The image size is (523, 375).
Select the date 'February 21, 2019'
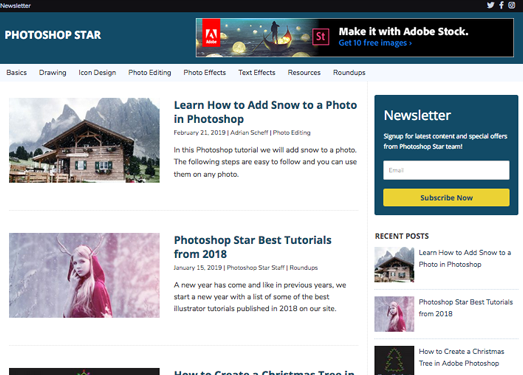click(x=199, y=132)
